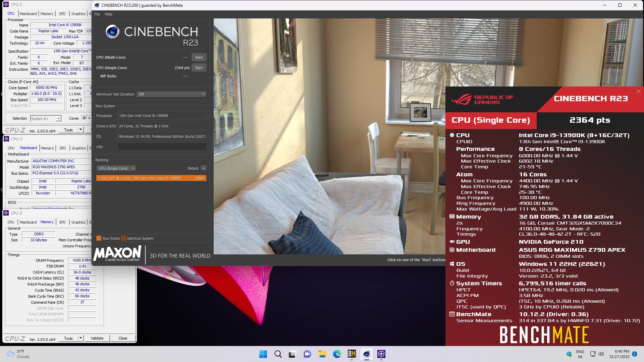The width and height of the screenshot is (644, 362).
Task: Switch to Cinebench taskbar icon
Action: pyautogui.click(x=366, y=354)
